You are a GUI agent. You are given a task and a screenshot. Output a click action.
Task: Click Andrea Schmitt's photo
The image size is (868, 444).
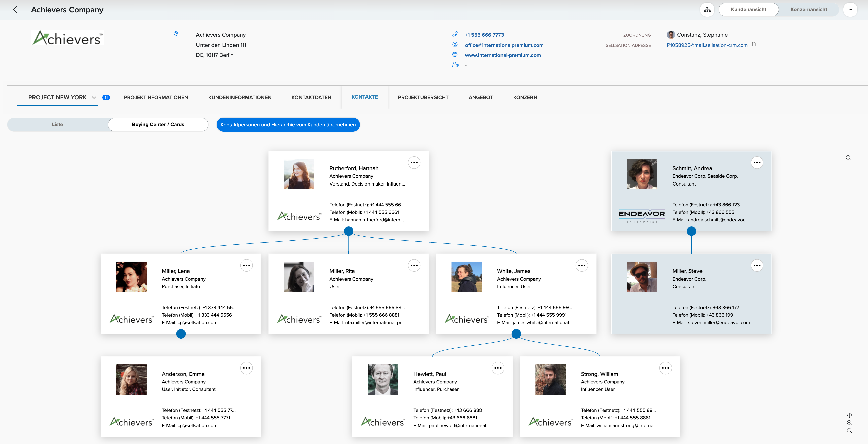(642, 174)
